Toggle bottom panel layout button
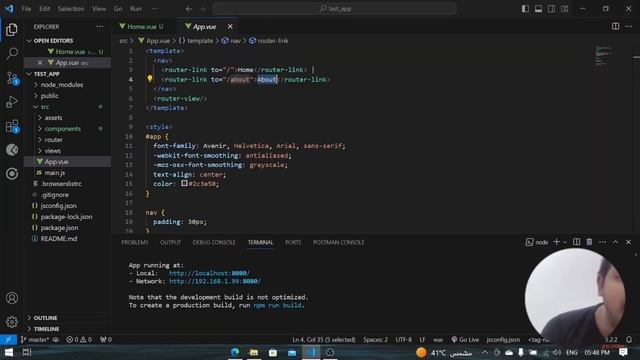Screen dimensions: 640x360 [538, 9]
